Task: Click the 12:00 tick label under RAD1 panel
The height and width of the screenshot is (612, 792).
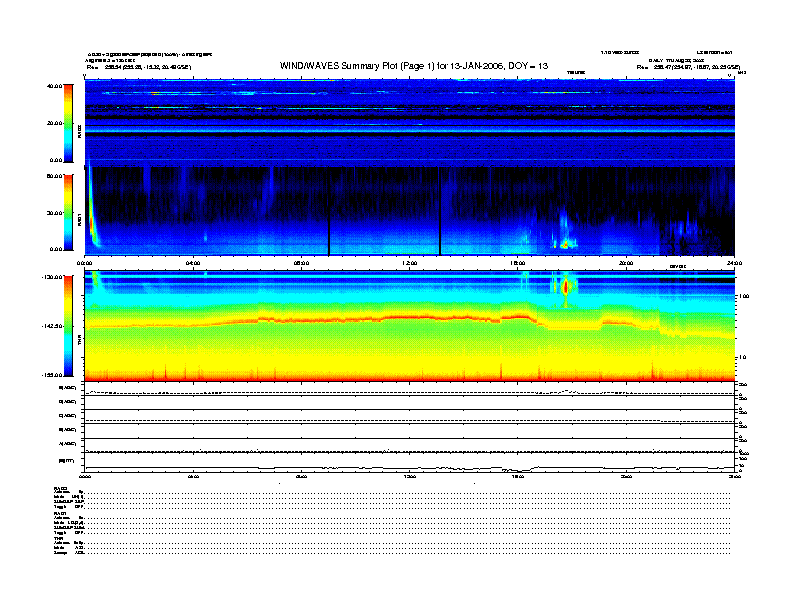Action: click(410, 263)
